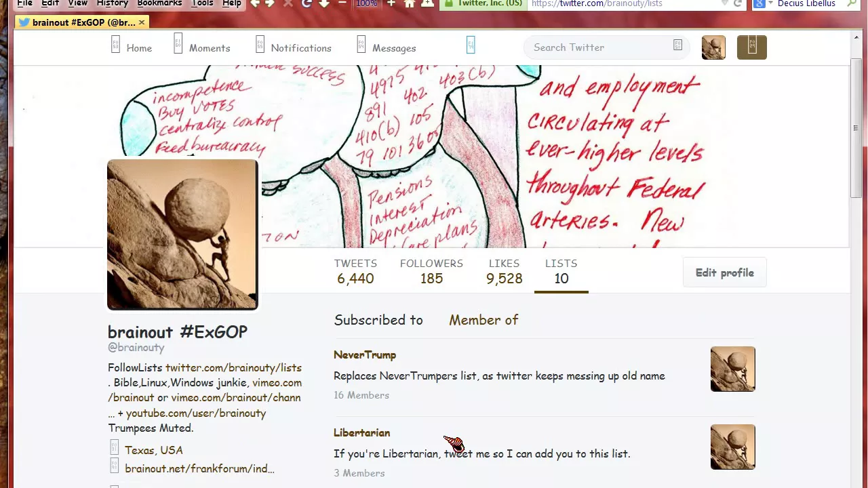
Task: Click the scrollbar up arrow
Action: (855, 36)
